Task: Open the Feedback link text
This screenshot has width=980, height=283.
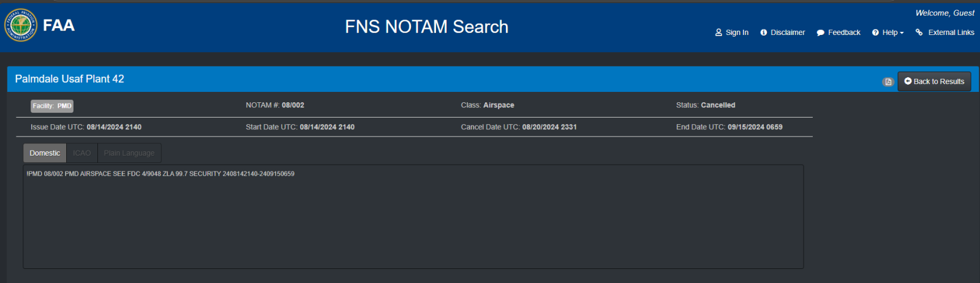Action: click(x=844, y=32)
